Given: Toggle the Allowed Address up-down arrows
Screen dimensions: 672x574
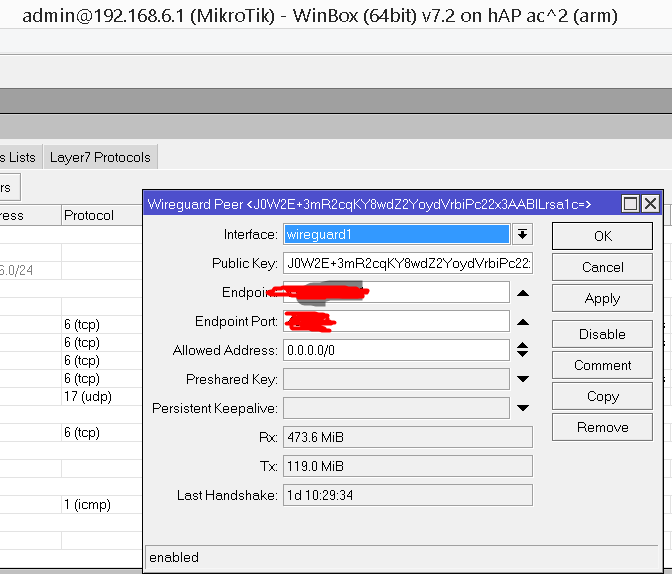Looking at the screenshot, I should (522, 350).
